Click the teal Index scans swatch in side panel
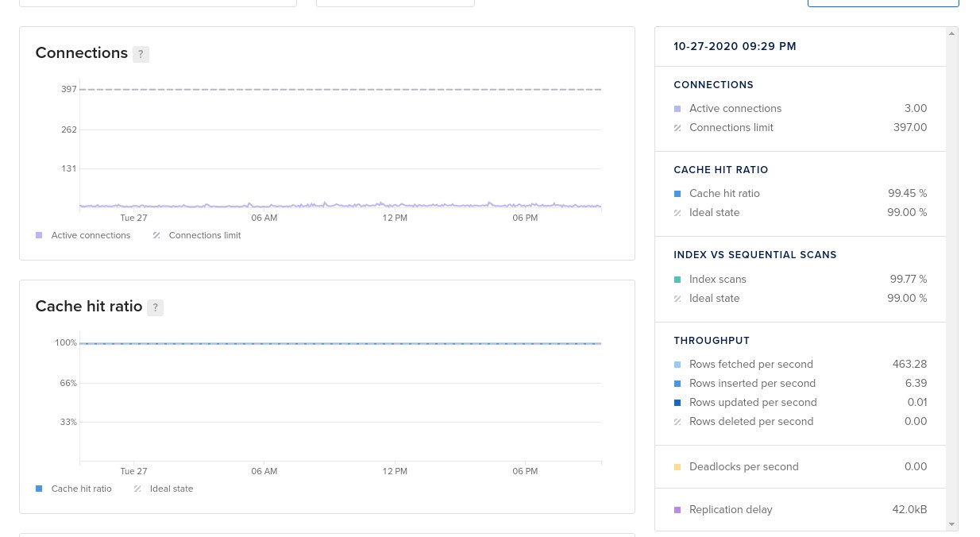 [x=677, y=280]
